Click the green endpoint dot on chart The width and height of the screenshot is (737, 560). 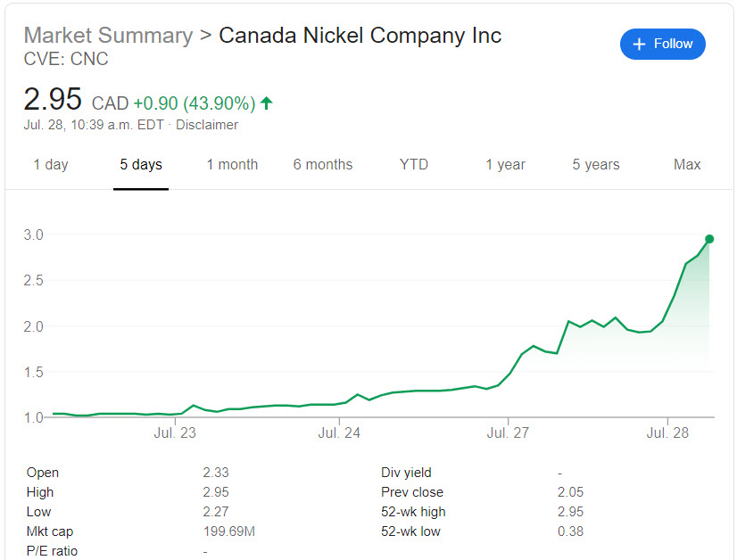709,239
